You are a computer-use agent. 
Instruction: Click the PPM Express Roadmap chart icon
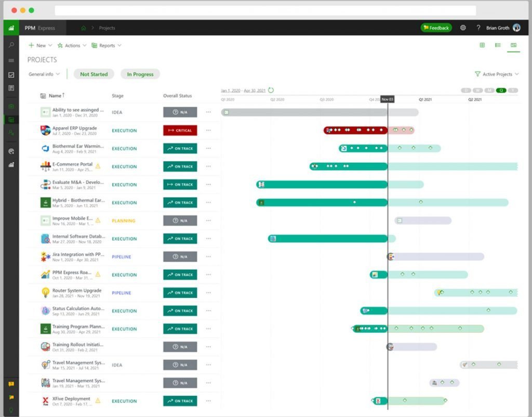tap(46, 275)
